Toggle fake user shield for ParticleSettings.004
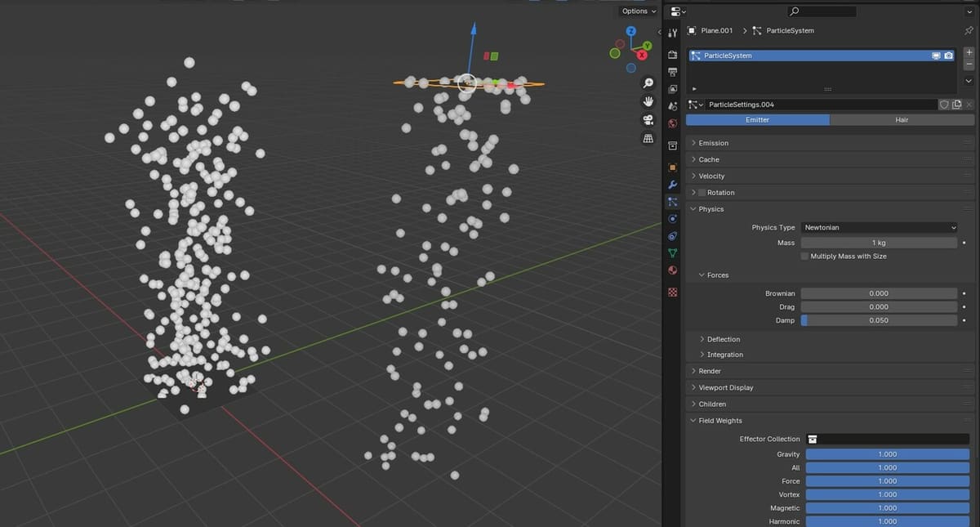The width and height of the screenshot is (980, 527). point(944,105)
